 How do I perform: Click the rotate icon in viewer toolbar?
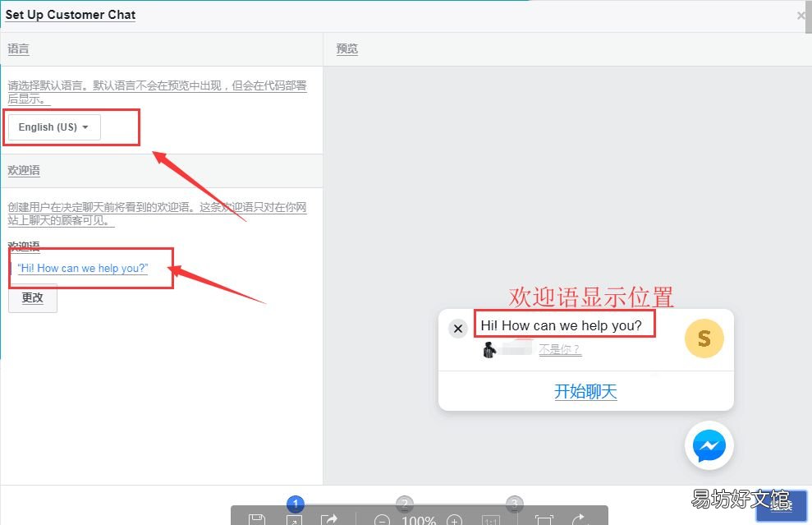(x=580, y=519)
